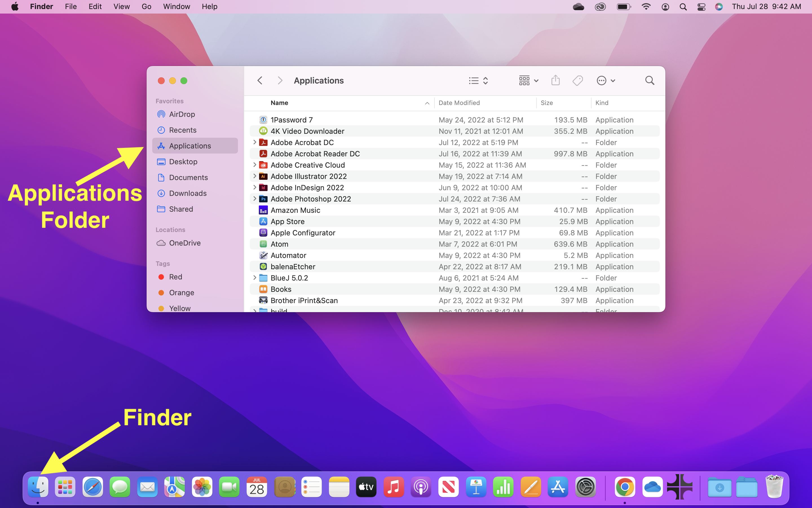Open FaceTime in the Dock
812x508 pixels.
point(229,487)
